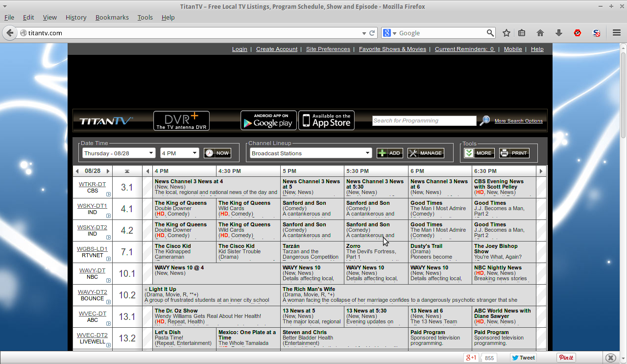The width and height of the screenshot is (627, 364).
Task: Click the small icon under WAVY-DT NBC
Action: coord(108,281)
